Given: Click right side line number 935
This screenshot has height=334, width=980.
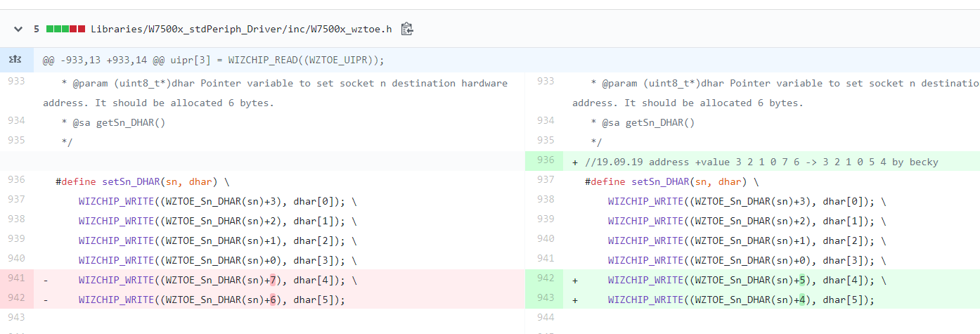Looking at the screenshot, I should tap(545, 141).
